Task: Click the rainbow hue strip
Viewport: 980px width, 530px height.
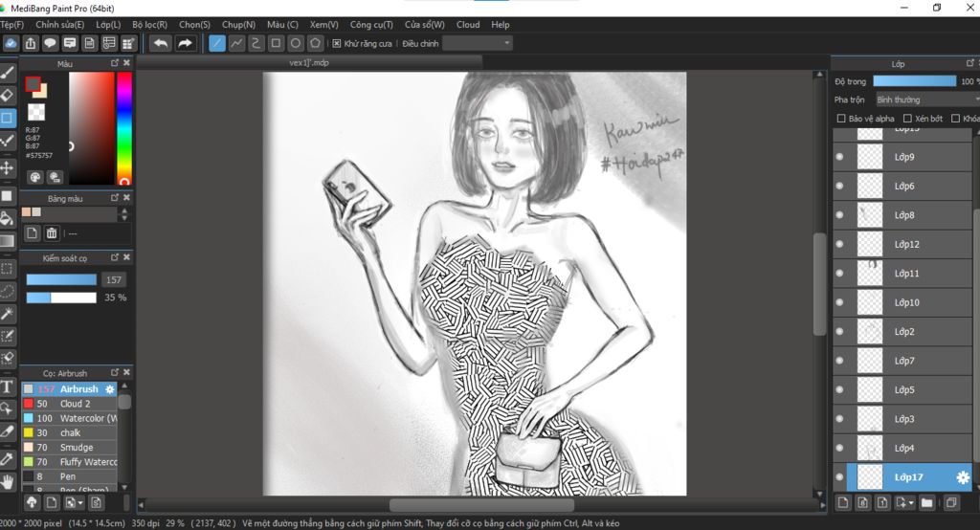Action: pos(124,128)
